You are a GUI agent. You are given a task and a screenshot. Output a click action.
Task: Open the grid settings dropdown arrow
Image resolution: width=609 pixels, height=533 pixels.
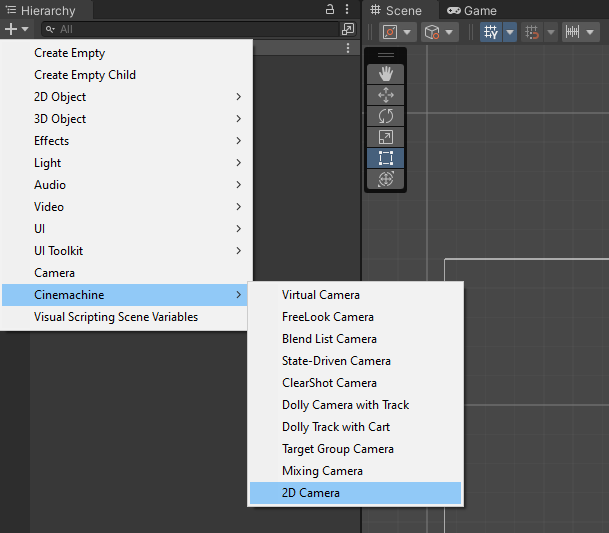510,32
